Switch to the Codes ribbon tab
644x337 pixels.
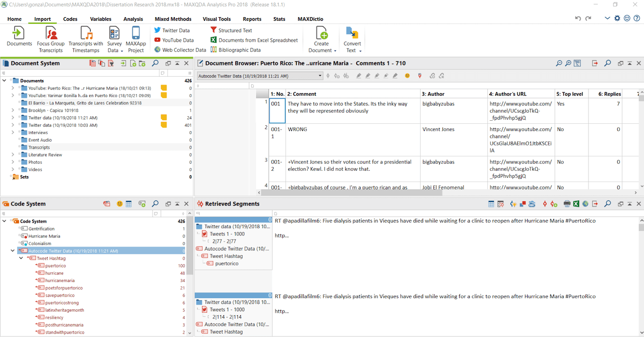[70, 19]
